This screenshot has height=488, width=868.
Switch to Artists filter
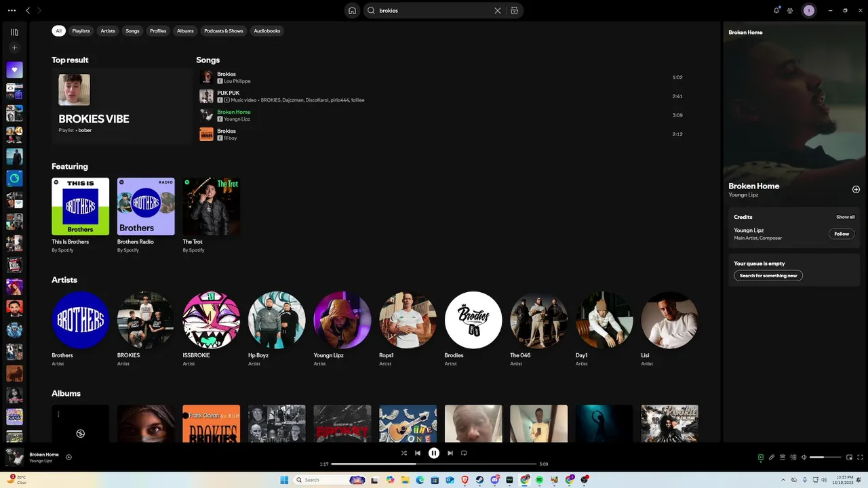[x=108, y=30]
